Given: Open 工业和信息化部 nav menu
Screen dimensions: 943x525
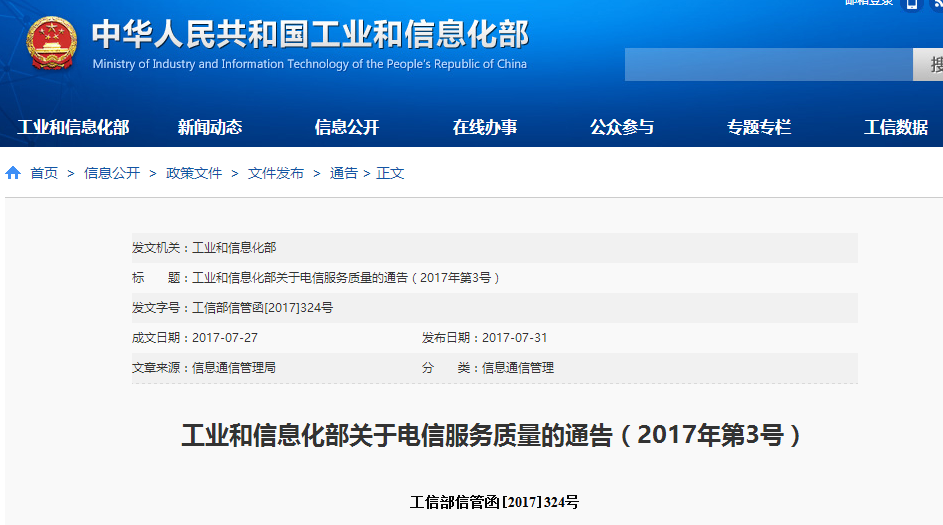Looking at the screenshot, I should click(x=73, y=127).
